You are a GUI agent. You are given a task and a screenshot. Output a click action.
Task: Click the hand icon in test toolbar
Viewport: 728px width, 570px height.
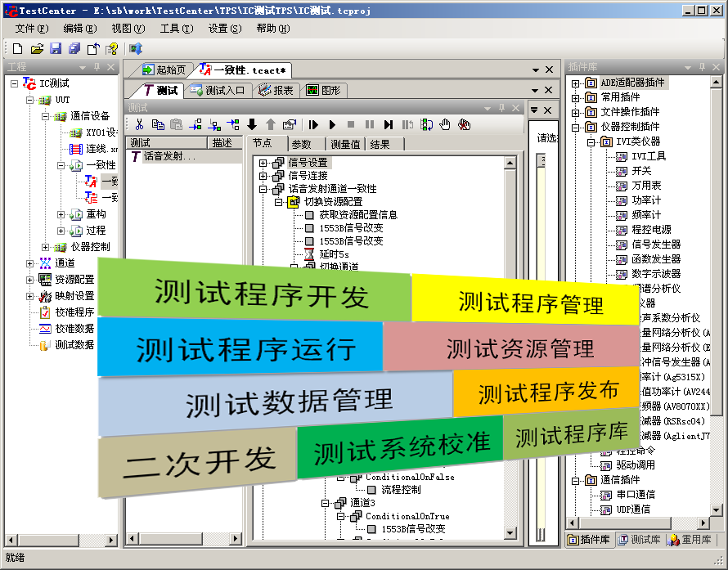pyautogui.click(x=445, y=124)
